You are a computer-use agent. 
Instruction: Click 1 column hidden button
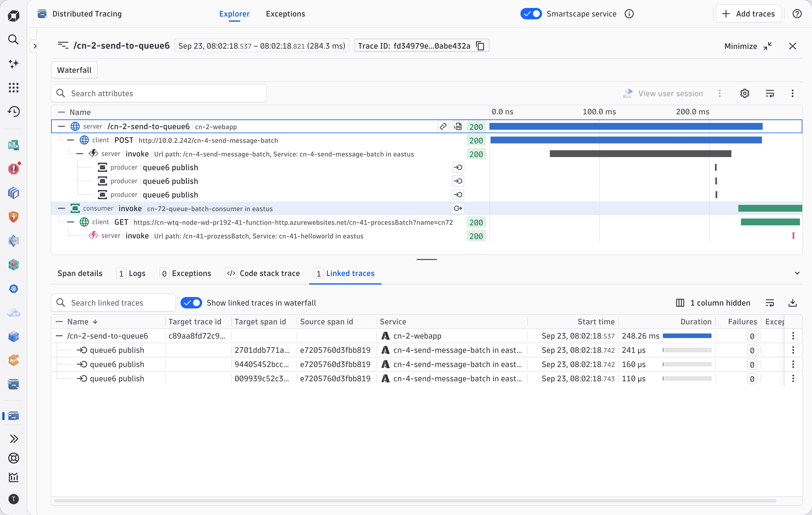pyautogui.click(x=713, y=303)
